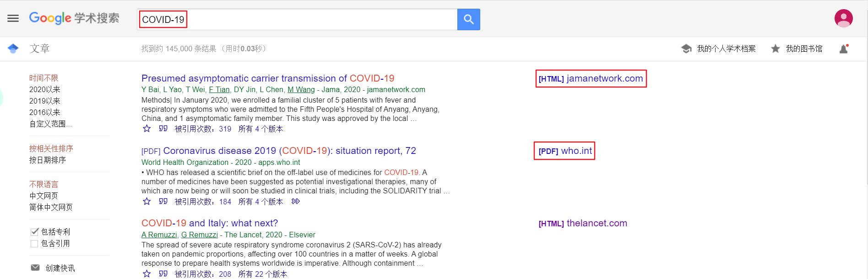Enable the 包含引用 checkbox
The image size is (868, 279).
[34, 243]
